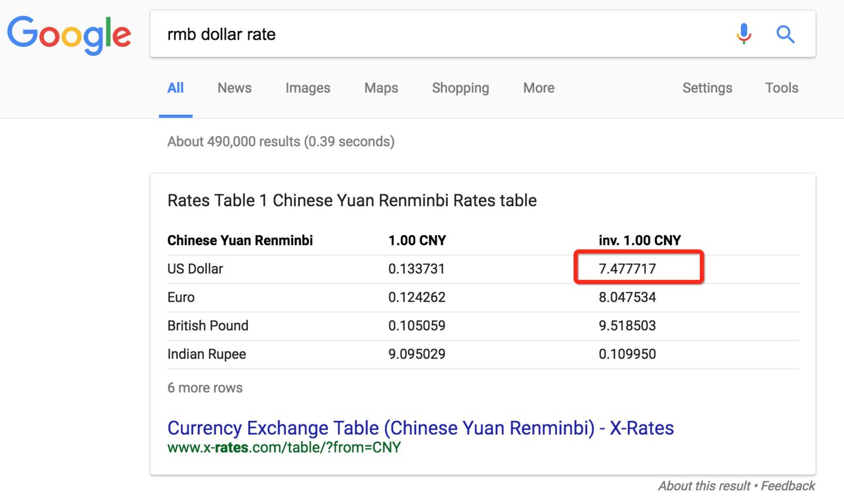Open the Tools options
The height and width of the screenshot is (504, 844).
pos(782,88)
